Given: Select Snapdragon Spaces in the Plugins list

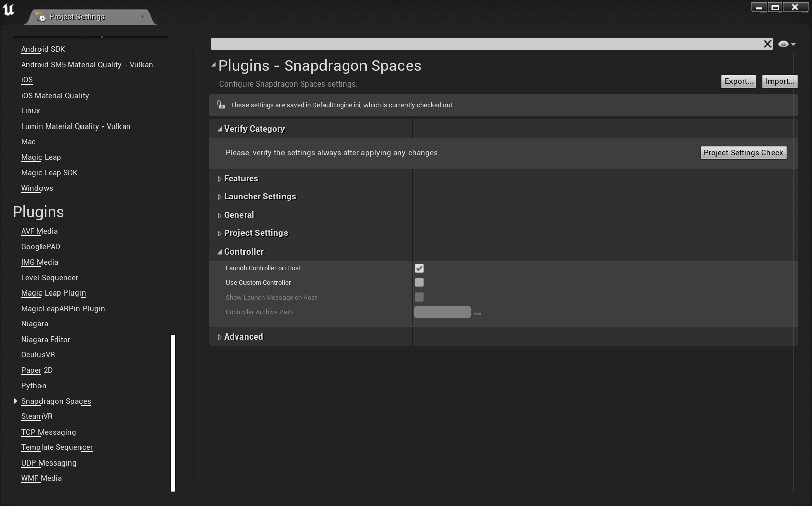Looking at the screenshot, I should tap(56, 401).
